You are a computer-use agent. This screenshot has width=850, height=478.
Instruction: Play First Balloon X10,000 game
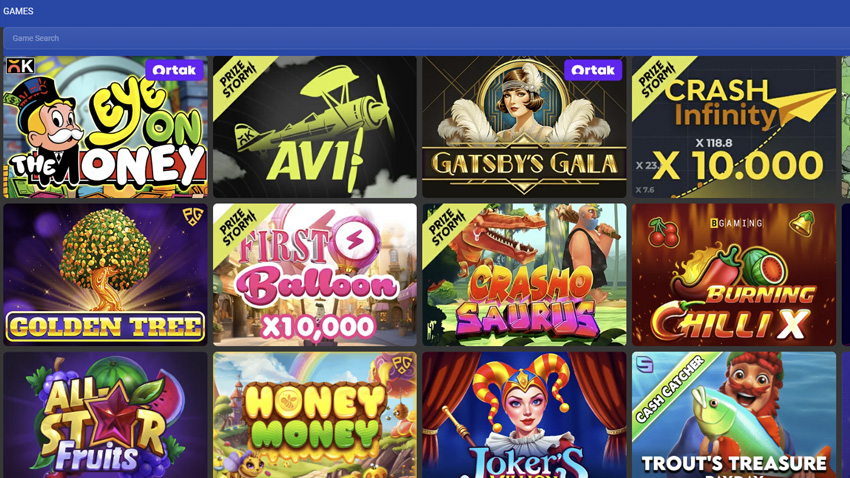315,275
